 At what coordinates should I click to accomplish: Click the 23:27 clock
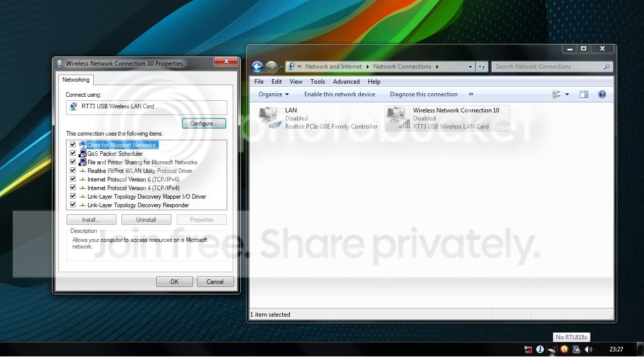pos(616,349)
